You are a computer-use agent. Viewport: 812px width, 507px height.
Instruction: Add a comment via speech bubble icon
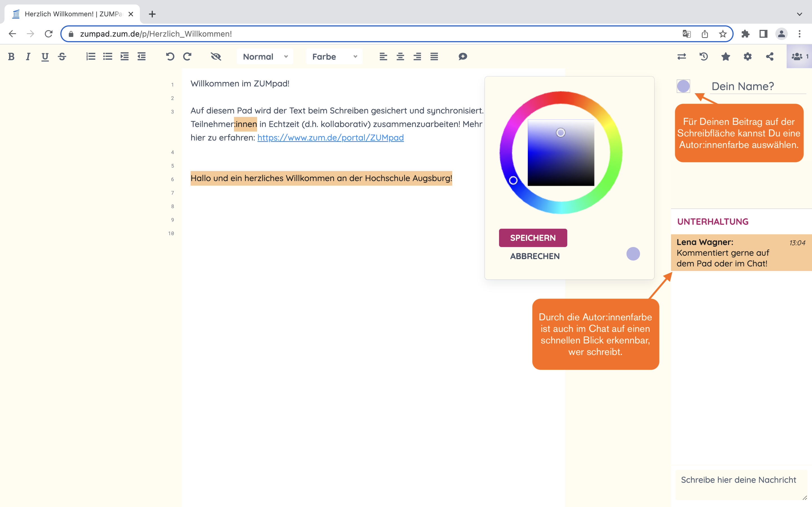[463, 57]
